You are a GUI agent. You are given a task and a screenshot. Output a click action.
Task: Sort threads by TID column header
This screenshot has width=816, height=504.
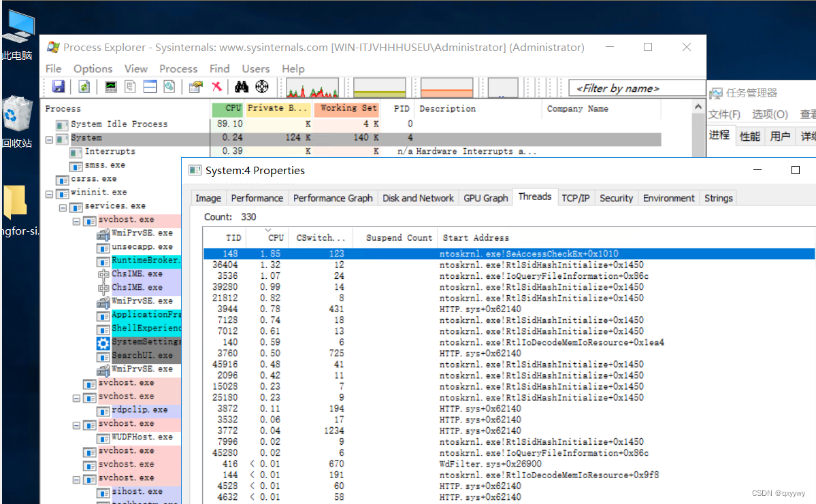[x=225, y=237]
